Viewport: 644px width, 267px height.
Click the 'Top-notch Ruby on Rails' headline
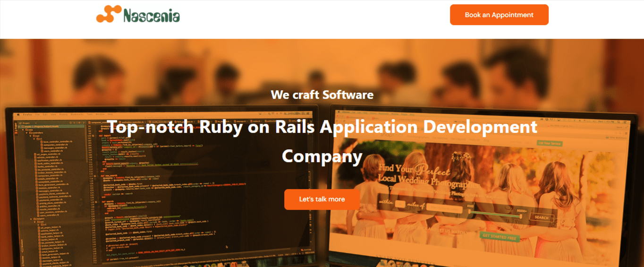(322, 141)
